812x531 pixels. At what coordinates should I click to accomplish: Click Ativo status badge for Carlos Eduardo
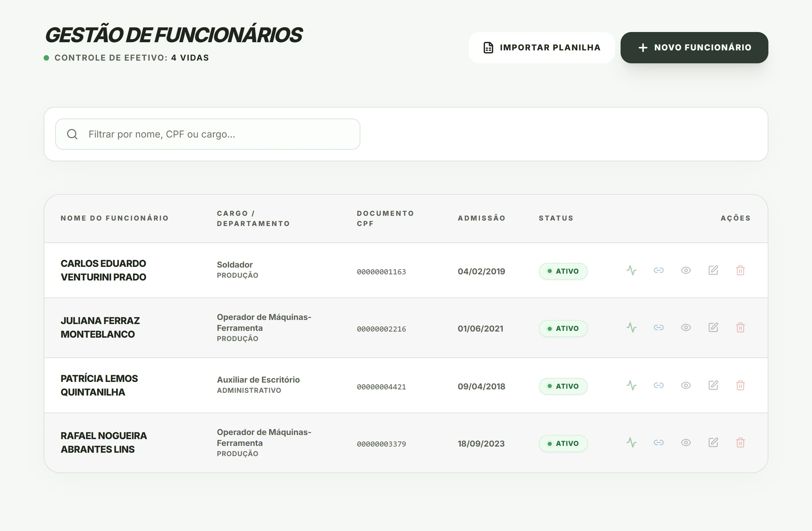tap(563, 271)
